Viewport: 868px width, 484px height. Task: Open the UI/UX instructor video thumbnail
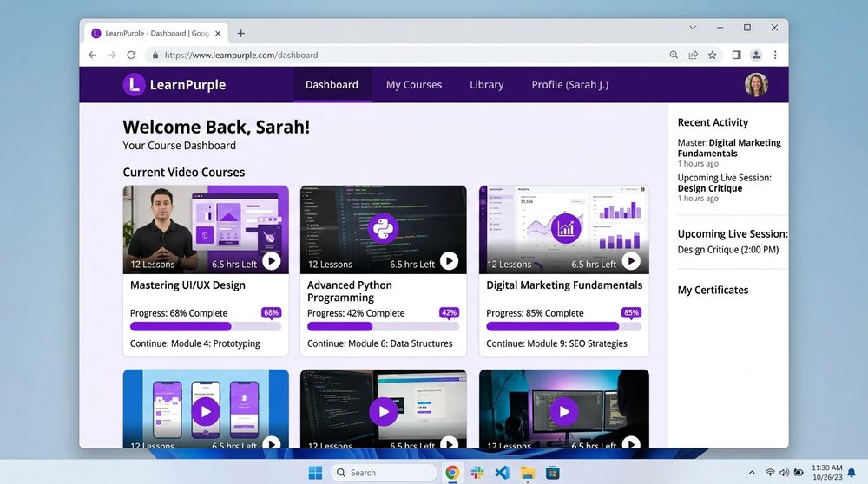tap(206, 229)
